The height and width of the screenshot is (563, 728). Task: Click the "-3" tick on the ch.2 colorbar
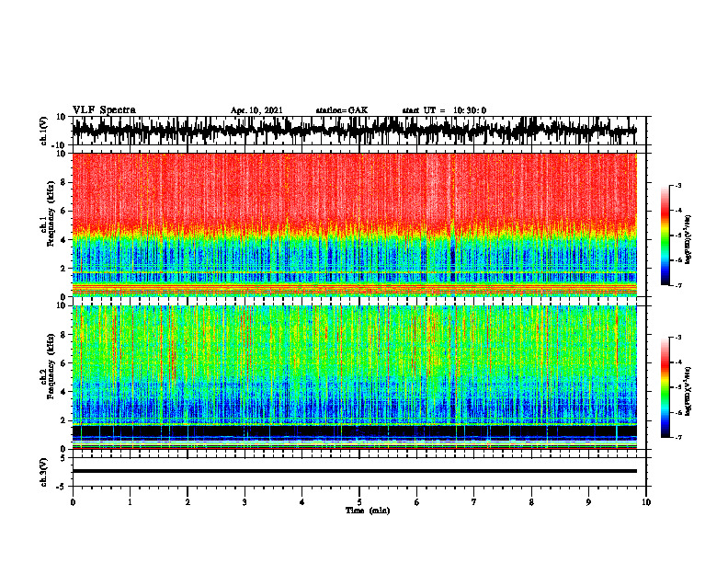pos(678,338)
